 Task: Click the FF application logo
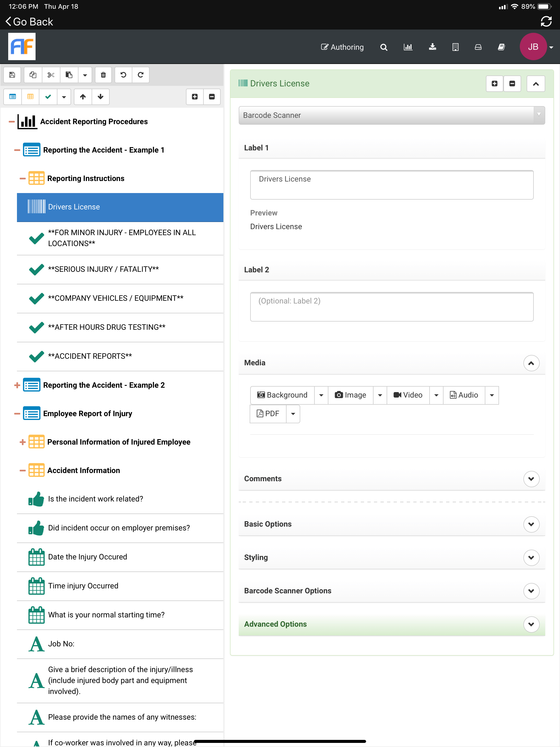(22, 46)
